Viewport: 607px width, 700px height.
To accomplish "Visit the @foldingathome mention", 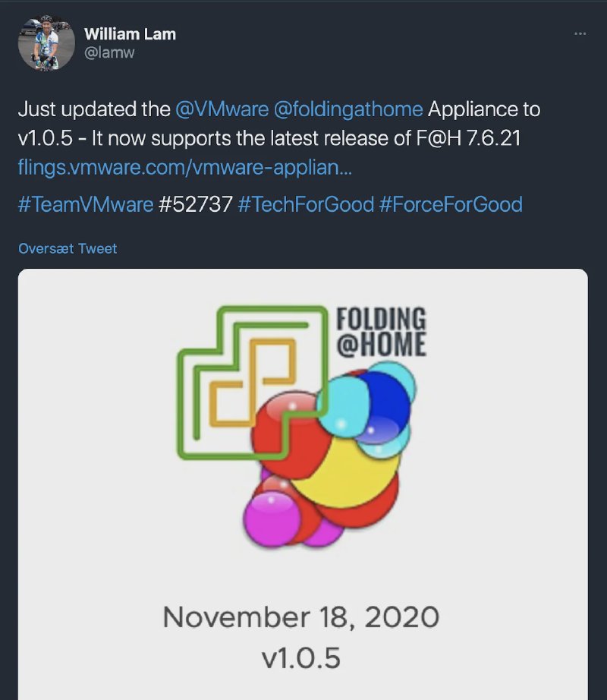I will [x=348, y=109].
